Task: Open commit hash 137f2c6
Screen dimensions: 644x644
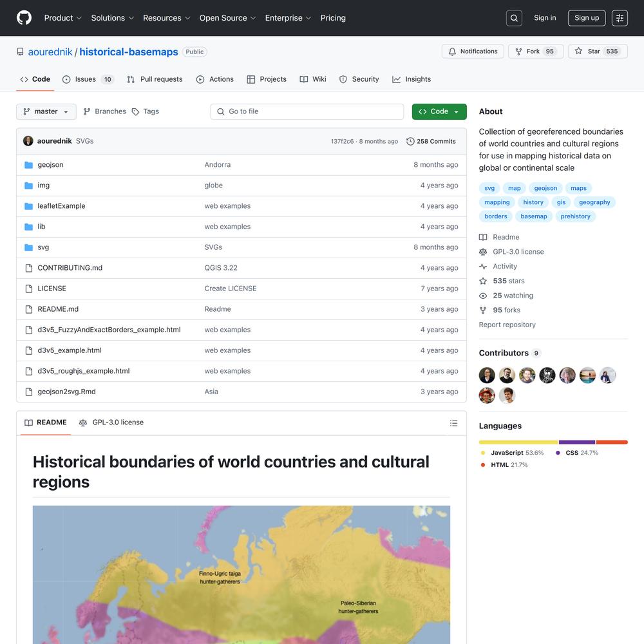Action: [x=342, y=141]
